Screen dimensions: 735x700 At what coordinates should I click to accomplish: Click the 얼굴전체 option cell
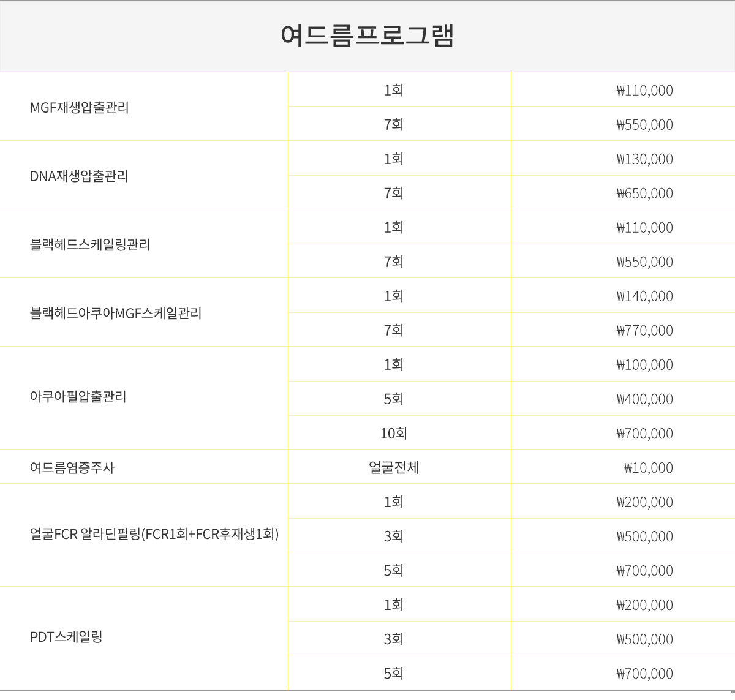click(x=394, y=468)
